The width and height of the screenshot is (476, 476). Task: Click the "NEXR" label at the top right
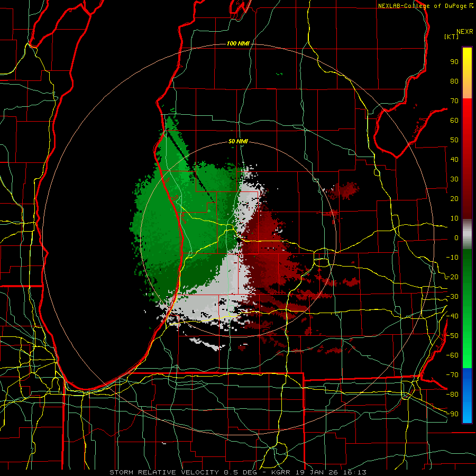tap(465, 32)
